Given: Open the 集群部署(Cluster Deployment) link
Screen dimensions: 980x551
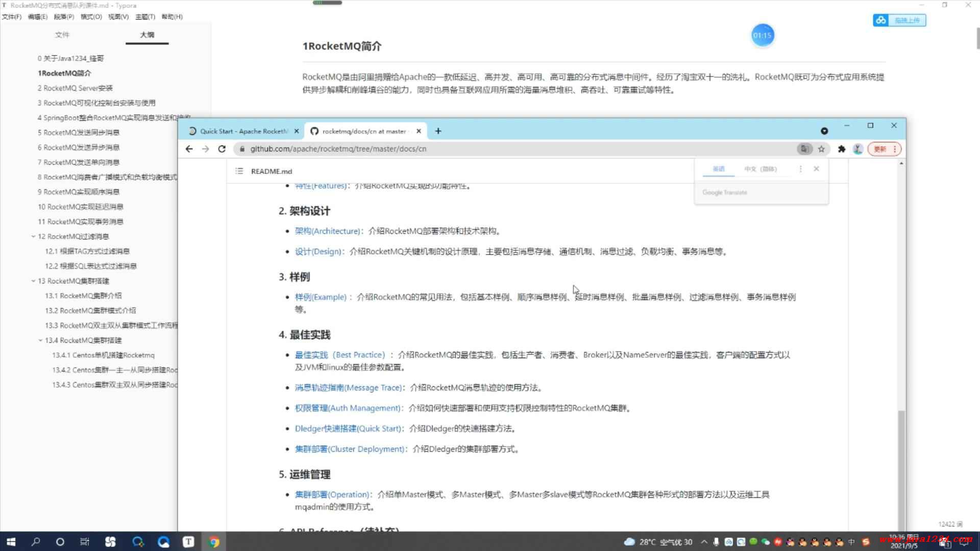Looking at the screenshot, I should (x=351, y=449).
